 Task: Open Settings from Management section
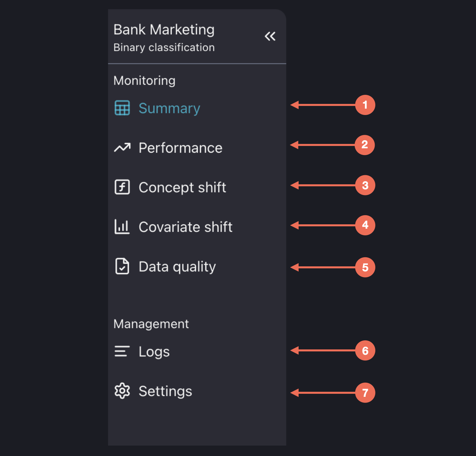click(x=165, y=391)
